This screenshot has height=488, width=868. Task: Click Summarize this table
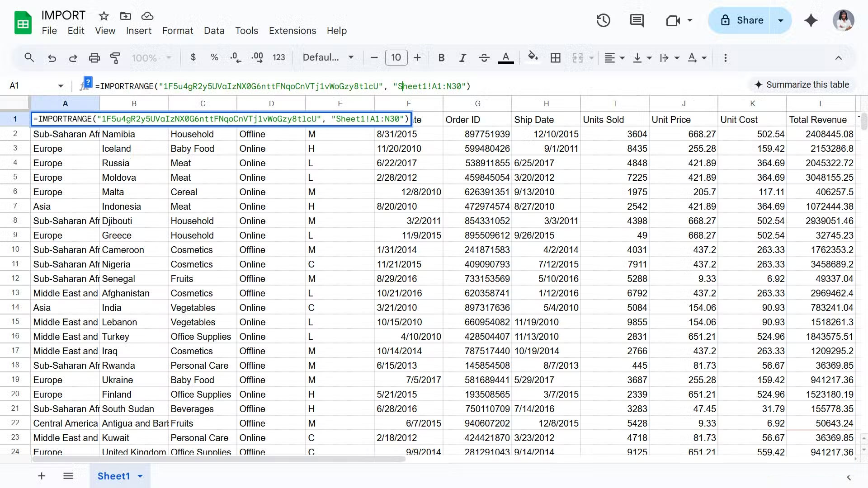pyautogui.click(x=802, y=84)
